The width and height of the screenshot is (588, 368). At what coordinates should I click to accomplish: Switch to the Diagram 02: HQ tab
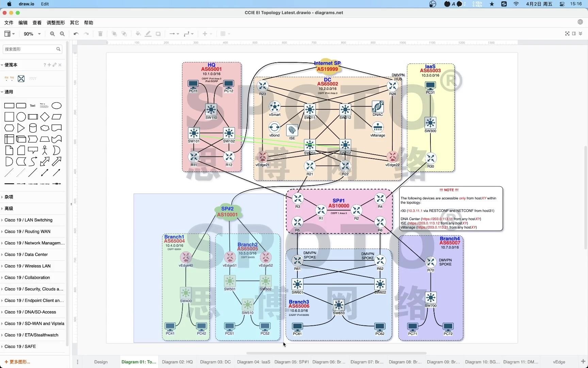click(177, 362)
